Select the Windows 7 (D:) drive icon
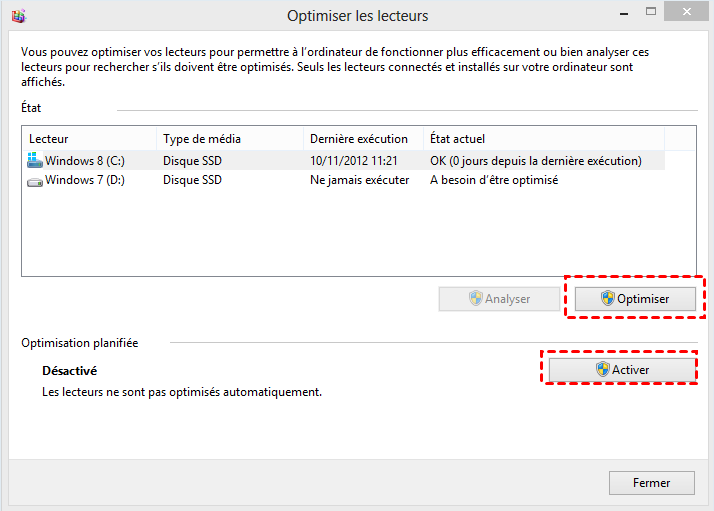Viewport: 714px width, 511px height. coord(35,181)
